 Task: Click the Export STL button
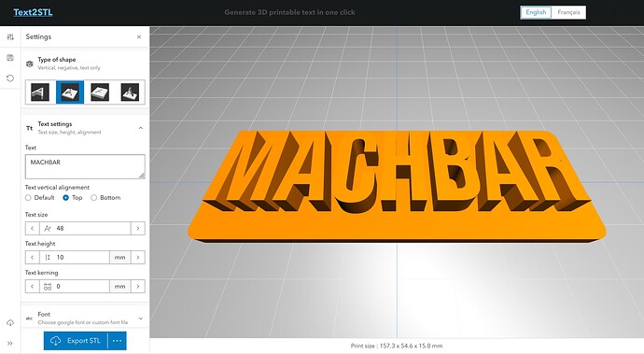76,341
